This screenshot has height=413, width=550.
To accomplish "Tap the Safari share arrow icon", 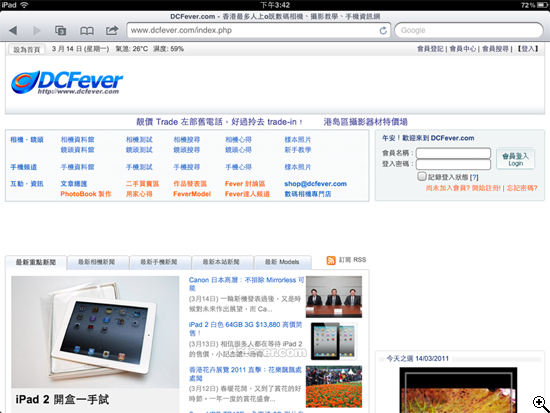I will coord(112,30).
